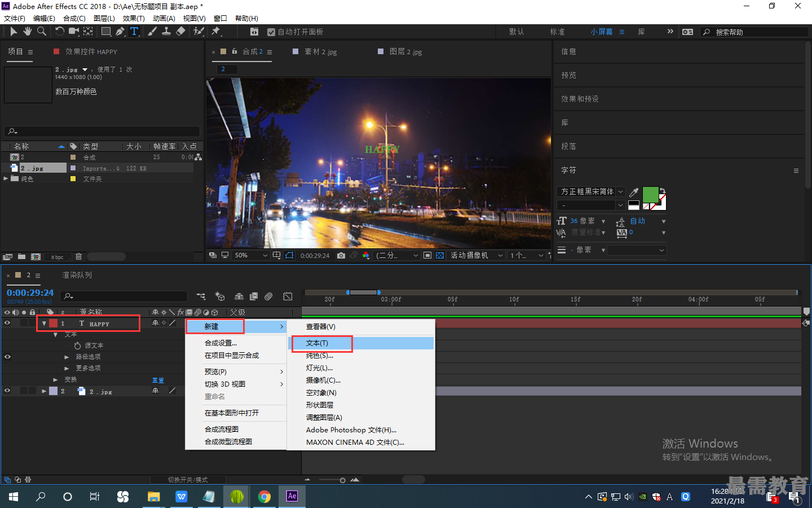
Task: Toggle the composition lock icon next to 合成 2
Action: (x=235, y=51)
